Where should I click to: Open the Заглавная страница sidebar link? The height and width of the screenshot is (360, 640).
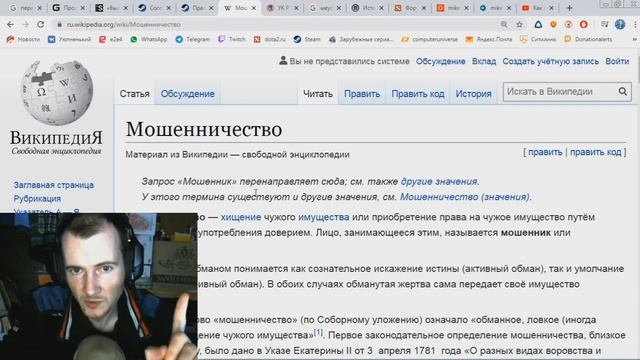pos(53,185)
